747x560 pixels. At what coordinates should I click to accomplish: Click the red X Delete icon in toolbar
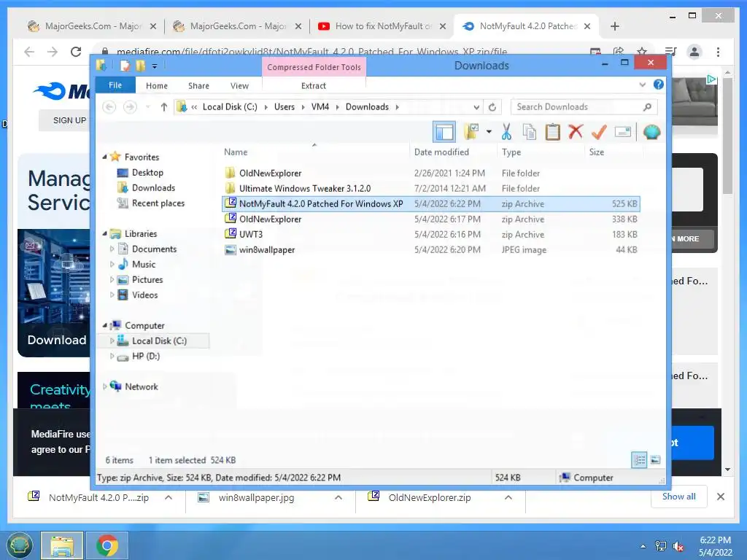click(x=576, y=131)
